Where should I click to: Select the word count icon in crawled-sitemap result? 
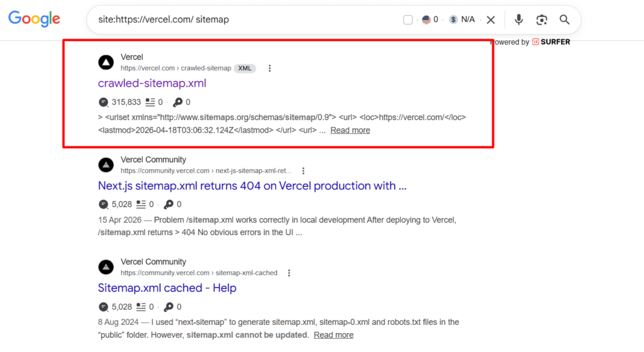tap(150, 102)
